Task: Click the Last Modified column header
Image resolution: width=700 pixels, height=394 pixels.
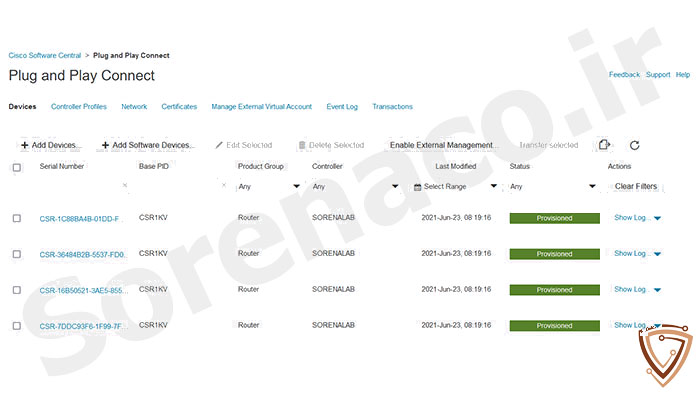Action: tap(456, 166)
